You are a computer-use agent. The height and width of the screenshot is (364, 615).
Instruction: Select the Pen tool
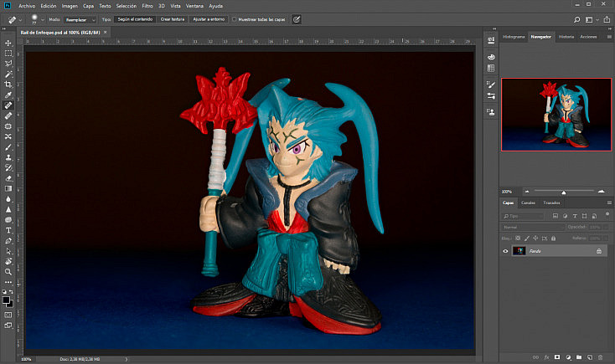pyautogui.click(x=8, y=241)
